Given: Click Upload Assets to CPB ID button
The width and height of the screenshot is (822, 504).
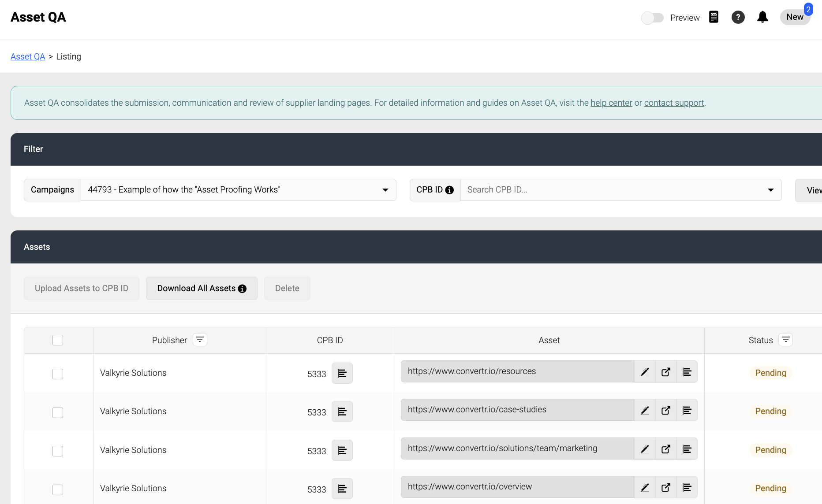Looking at the screenshot, I should (x=82, y=288).
